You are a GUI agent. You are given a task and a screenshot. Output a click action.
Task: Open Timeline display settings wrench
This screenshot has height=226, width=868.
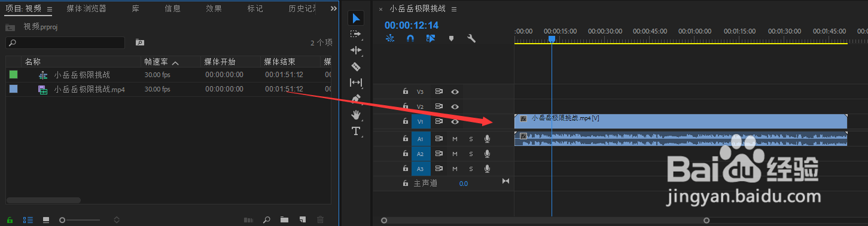(x=471, y=38)
